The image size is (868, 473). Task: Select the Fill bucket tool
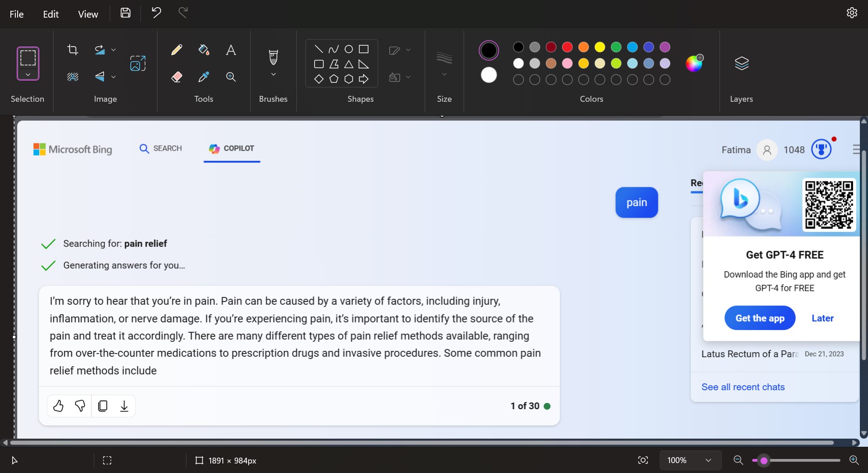click(x=203, y=50)
